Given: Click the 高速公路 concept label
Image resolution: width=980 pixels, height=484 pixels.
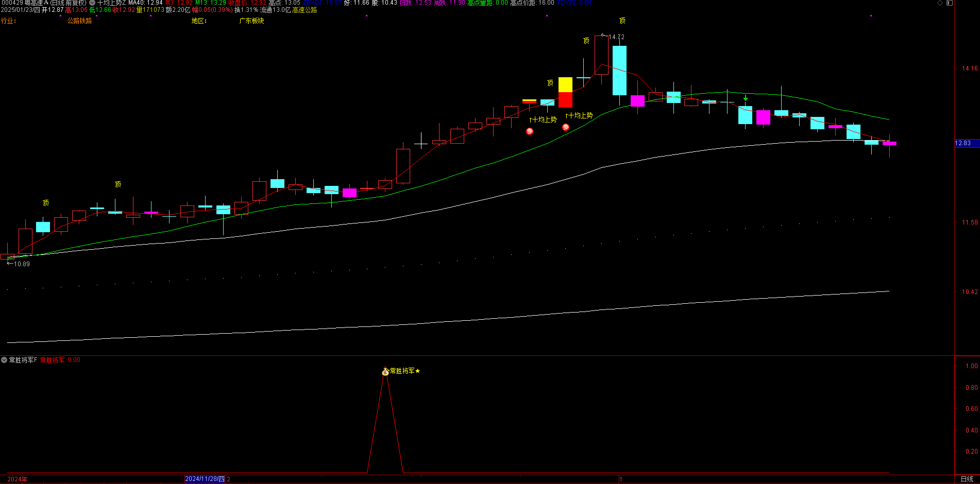Looking at the screenshot, I should [x=305, y=10].
